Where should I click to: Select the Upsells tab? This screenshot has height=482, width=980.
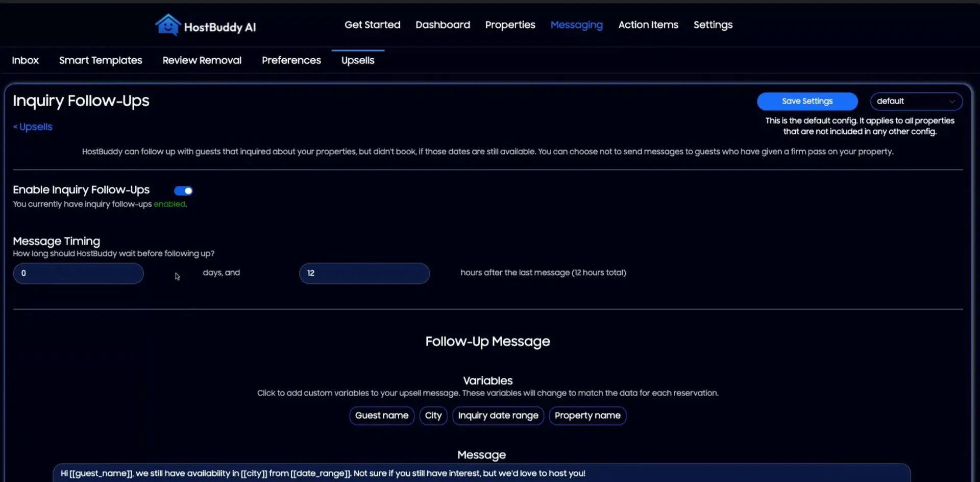coord(358,60)
